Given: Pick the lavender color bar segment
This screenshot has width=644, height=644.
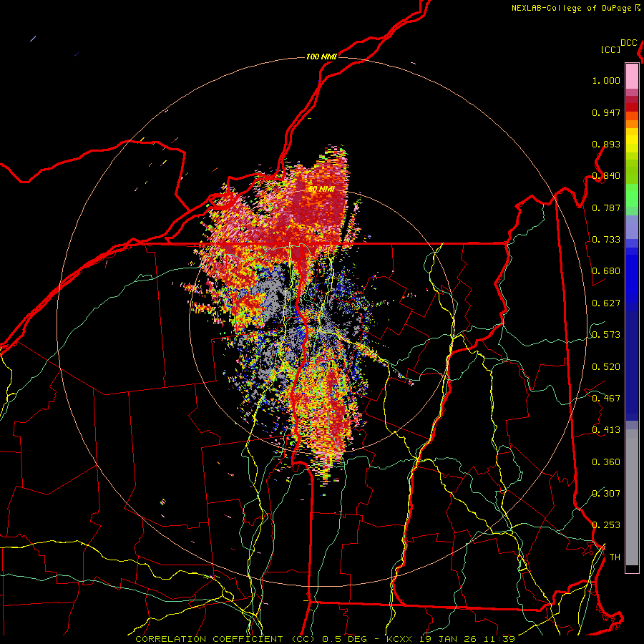Looking at the screenshot, I should (x=632, y=227).
